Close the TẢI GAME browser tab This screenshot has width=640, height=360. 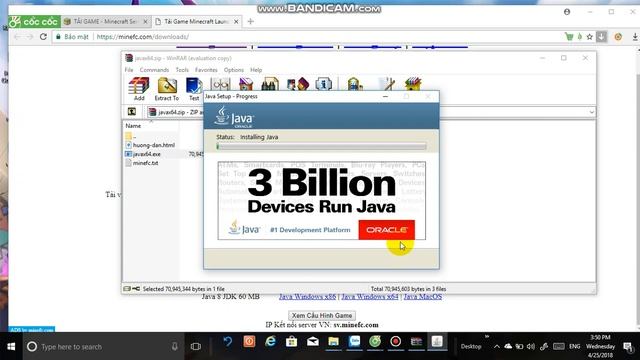tap(145, 21)
